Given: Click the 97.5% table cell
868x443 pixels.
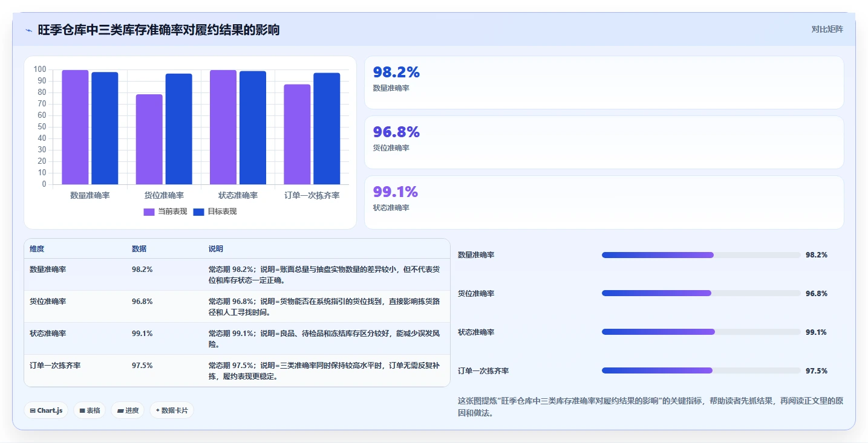Looking at the screenshot, I should (x=142, y=365).
